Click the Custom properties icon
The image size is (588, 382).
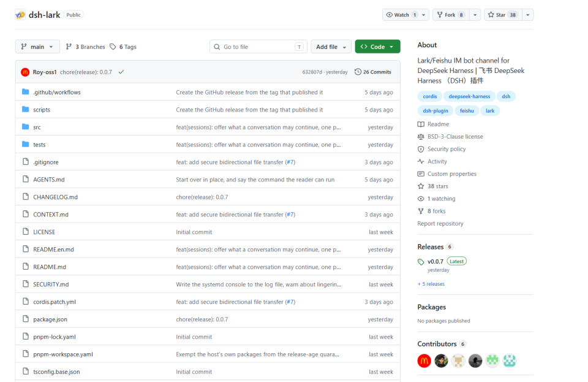(421, 174)
